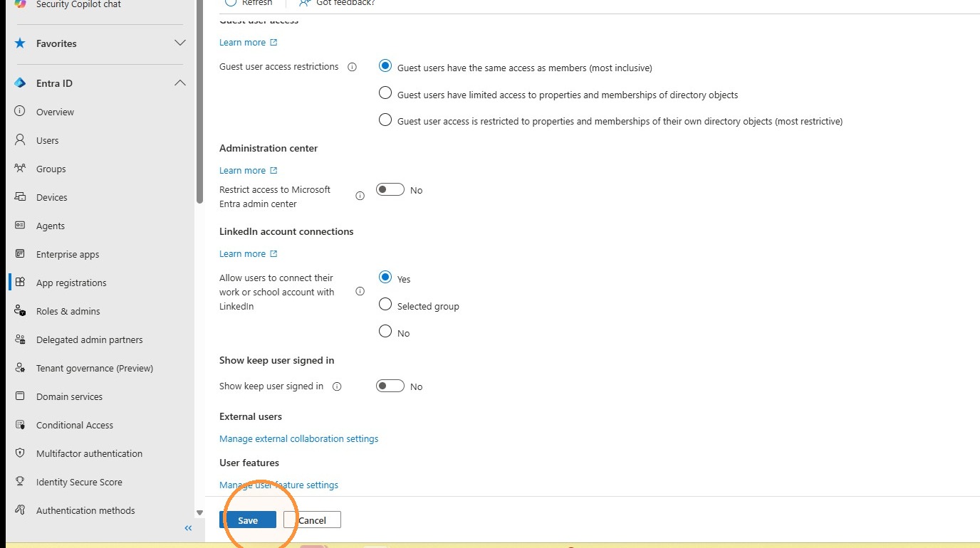Open Manage external collaboration settings link
Viewport: 980px width, 548px height.
298,438
